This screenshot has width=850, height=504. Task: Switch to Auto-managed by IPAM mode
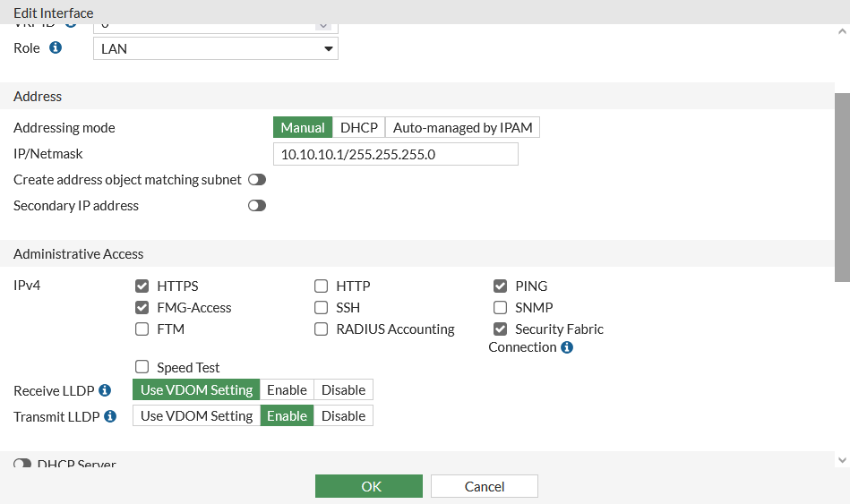pyautogui.click(x=462, y=128)
